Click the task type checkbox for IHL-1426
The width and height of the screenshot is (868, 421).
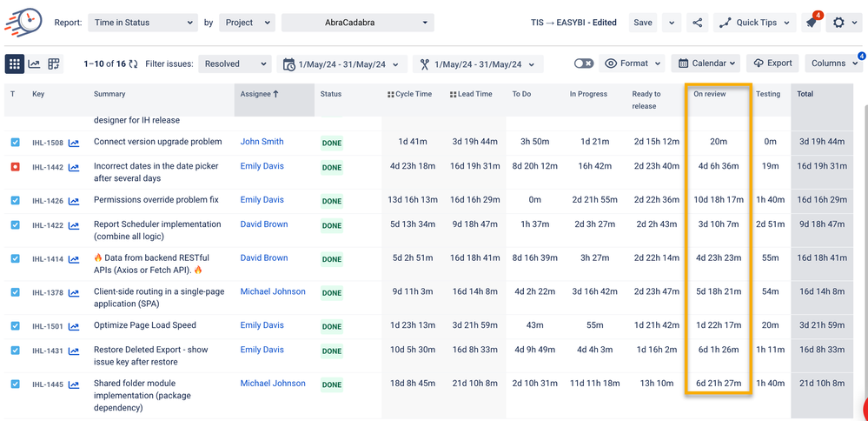pyautogui.click(x=15, y=201)
